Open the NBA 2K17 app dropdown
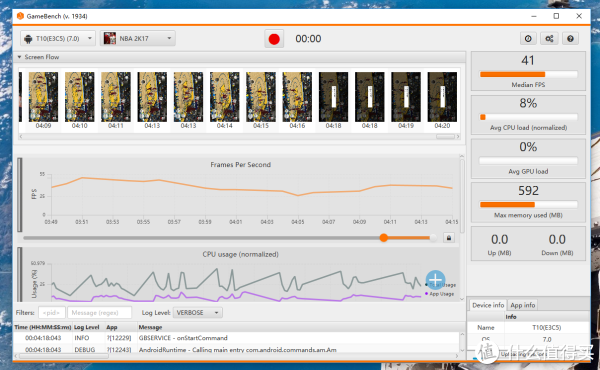 (138, 38)
